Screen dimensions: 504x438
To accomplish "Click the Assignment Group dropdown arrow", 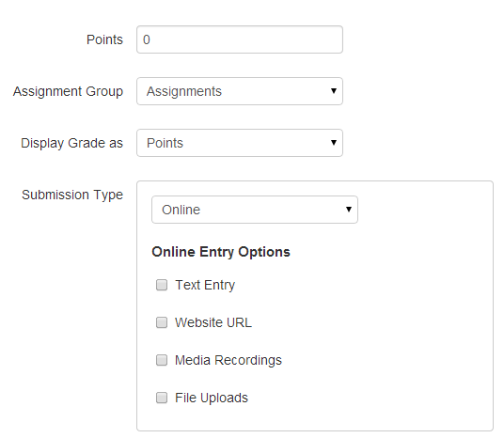I will coord(334,91).
